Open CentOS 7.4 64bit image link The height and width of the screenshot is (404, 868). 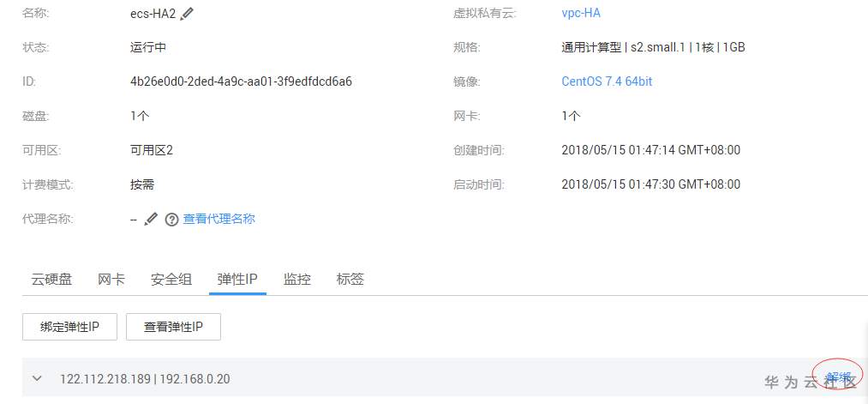tap(607, 81)
